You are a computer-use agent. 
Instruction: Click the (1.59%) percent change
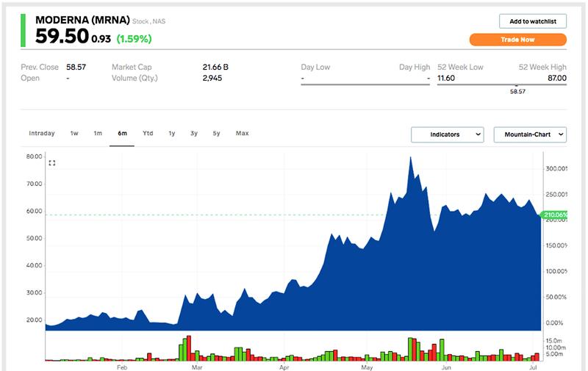point(134,39)
